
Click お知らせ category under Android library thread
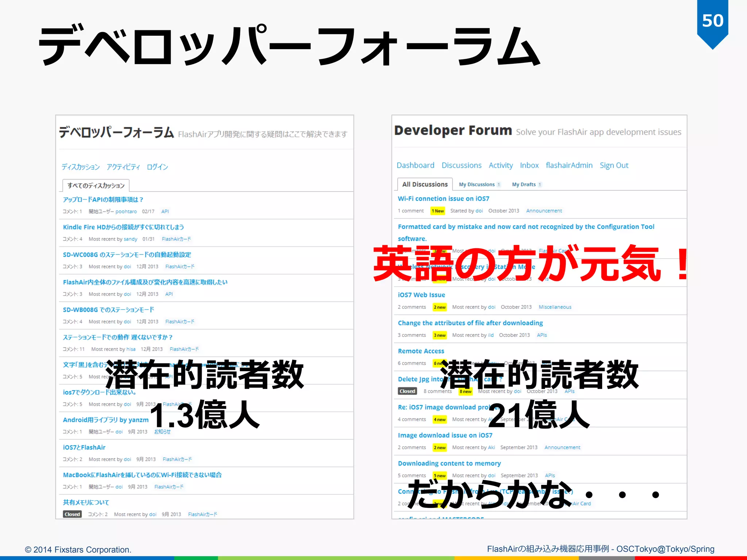pyautogui.click(x=162, y=432)
